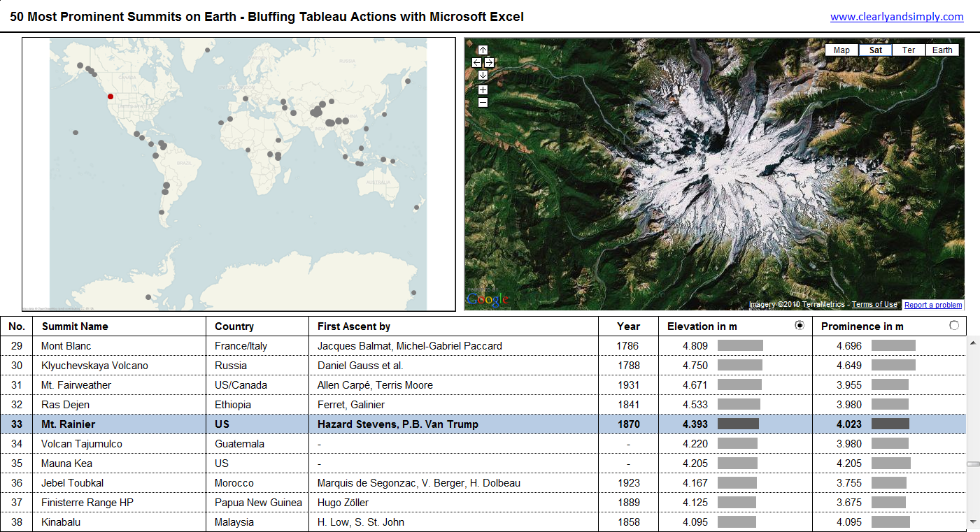The height and width of the screenshot is (532, 980).
Task: Click the table scrollbar thumb
Action: [x=973, y=463]
